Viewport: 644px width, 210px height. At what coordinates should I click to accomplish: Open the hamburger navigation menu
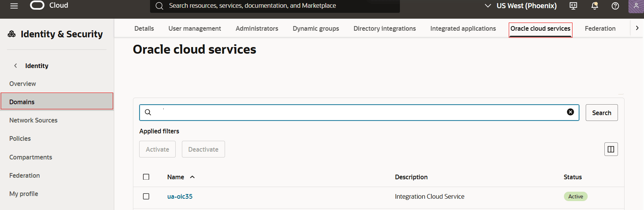(14, 6)
